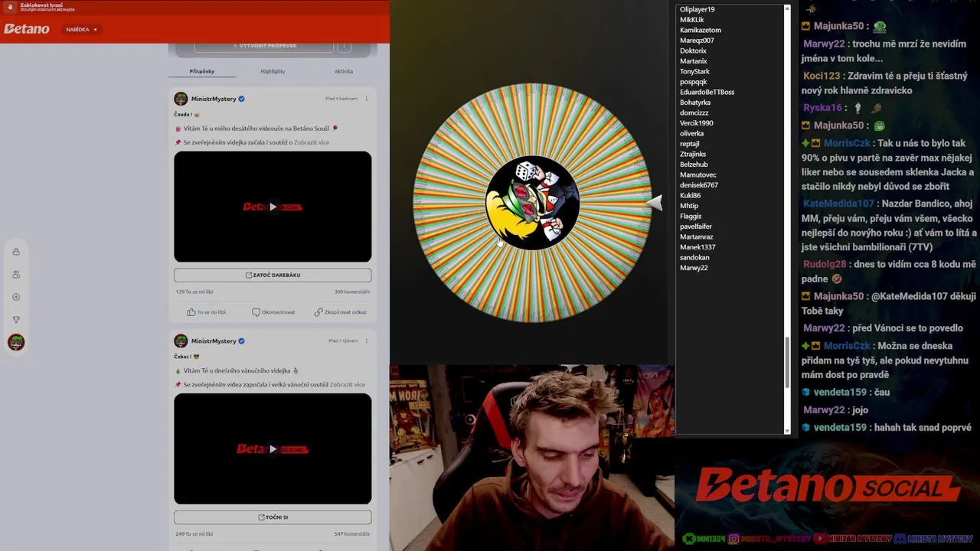Open MinistrMystery avatar on the Čabas post
The height and width of the screenshot is (551, 980).
point(181,341)
